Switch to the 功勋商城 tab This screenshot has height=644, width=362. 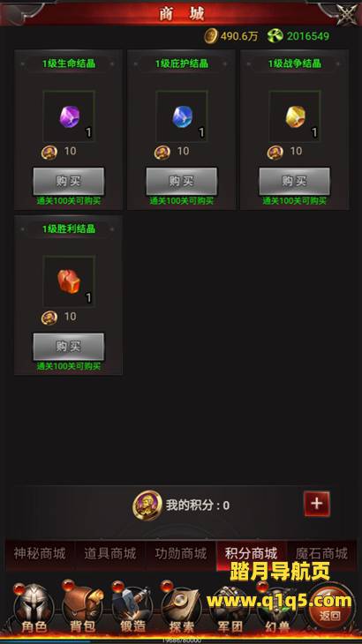click(180, 554)
